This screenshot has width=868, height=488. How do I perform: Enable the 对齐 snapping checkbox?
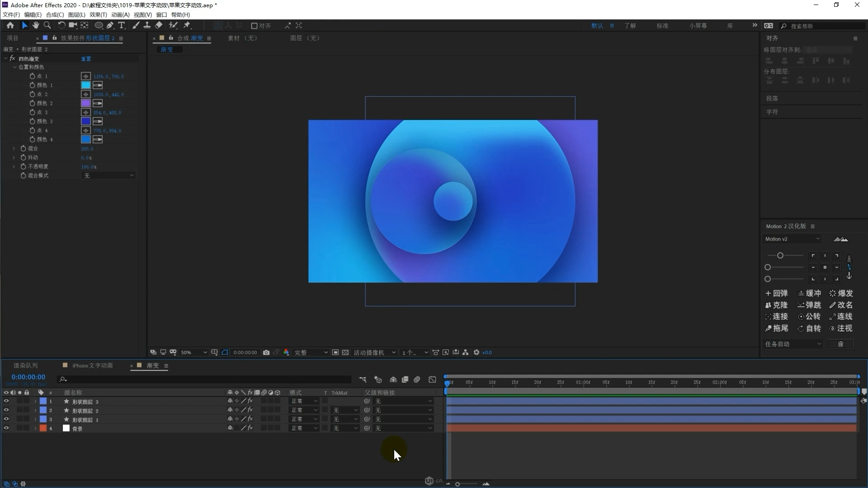pyautogui.click(x=254, y=26)
